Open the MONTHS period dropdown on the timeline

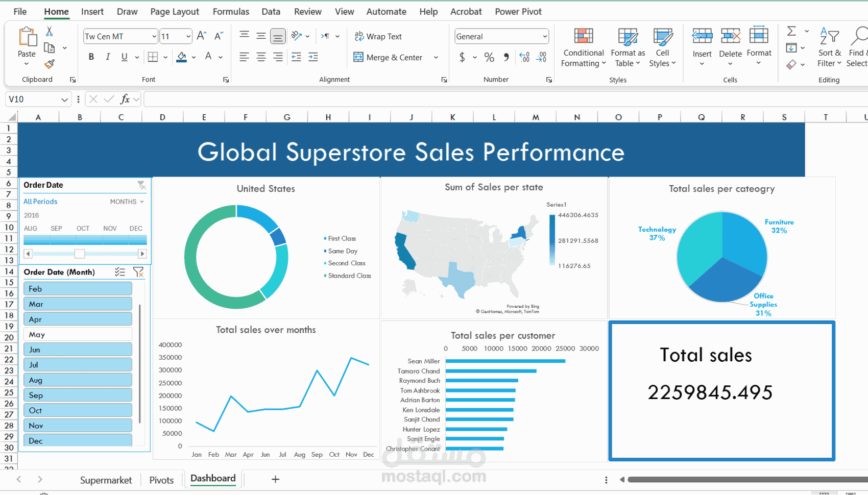pyautogui.click(x=126, y=202)
